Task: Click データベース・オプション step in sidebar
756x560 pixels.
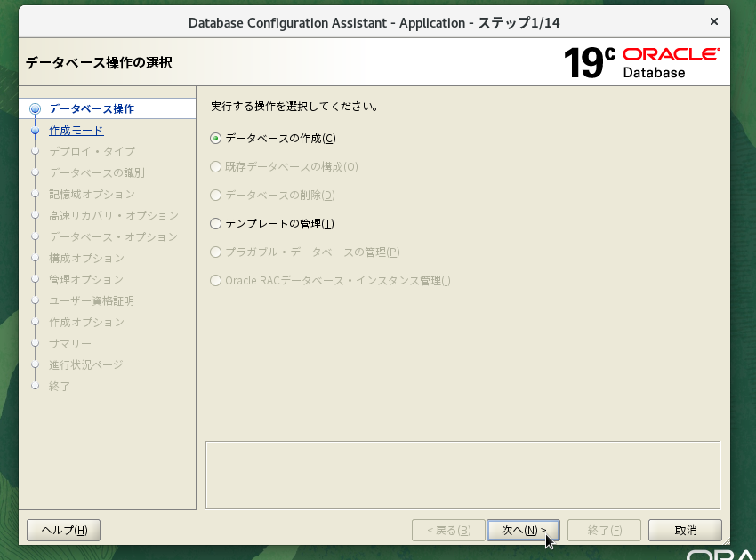Action: pyautogui.click(x=113, y=236)
